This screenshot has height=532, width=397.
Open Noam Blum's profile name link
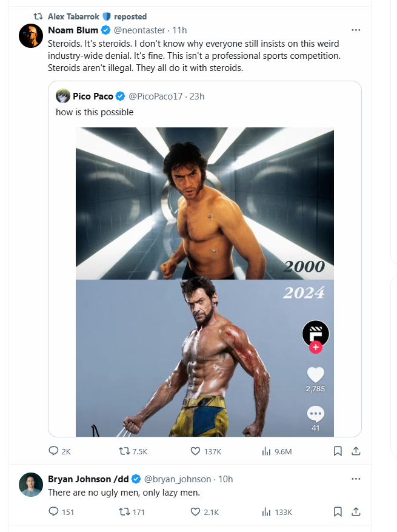[73, 30]
